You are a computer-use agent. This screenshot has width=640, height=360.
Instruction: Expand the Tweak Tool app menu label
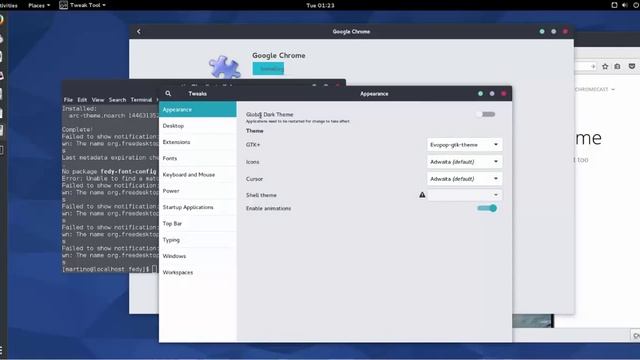coord(88,5)
